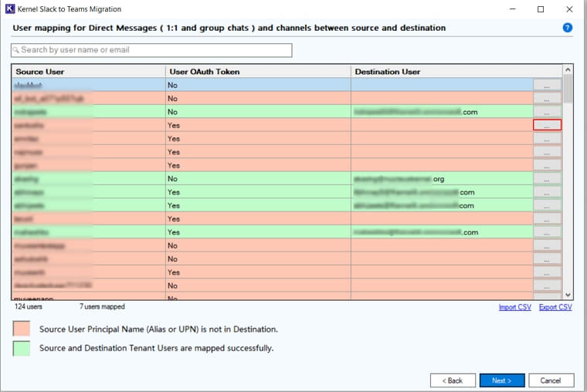Click the '124 users' count label
This screenshot has width=587, height=392.
pyautogui.click(x=29, y=306)
